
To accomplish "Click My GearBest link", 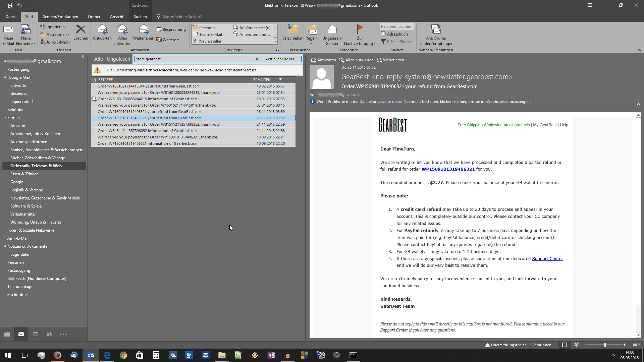I will (545, 125).
